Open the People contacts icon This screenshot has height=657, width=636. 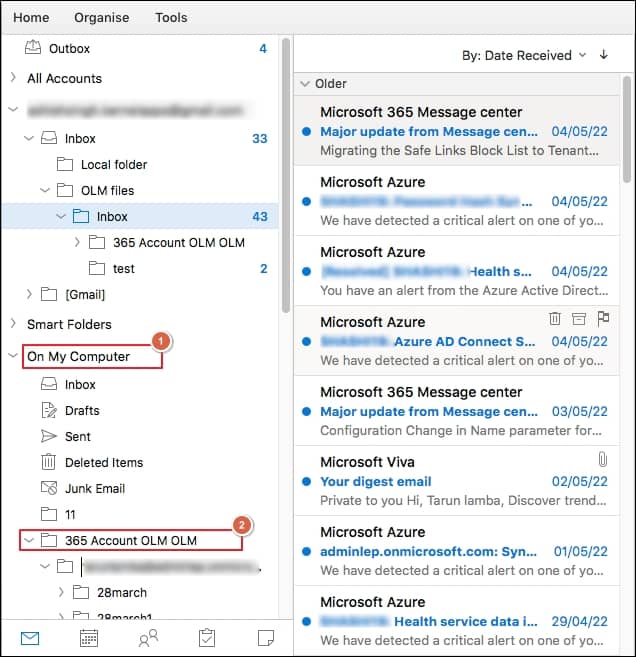[148, 638]
